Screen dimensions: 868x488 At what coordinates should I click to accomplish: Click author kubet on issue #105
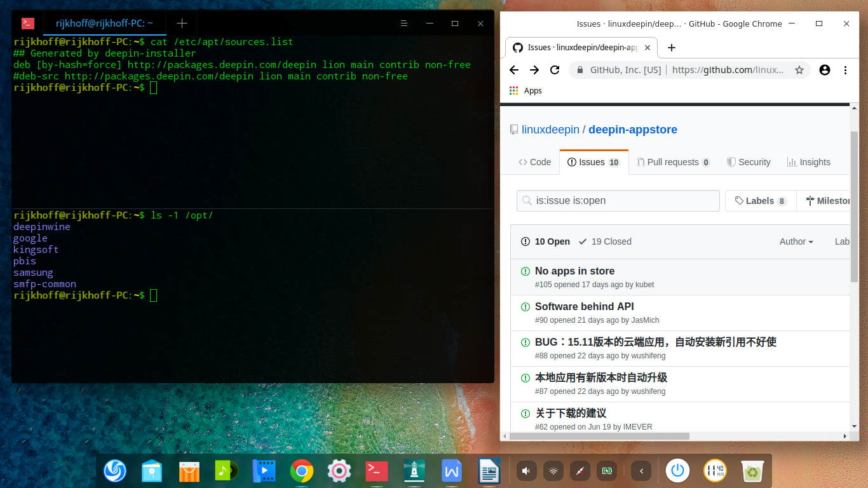tap(644, 285)
